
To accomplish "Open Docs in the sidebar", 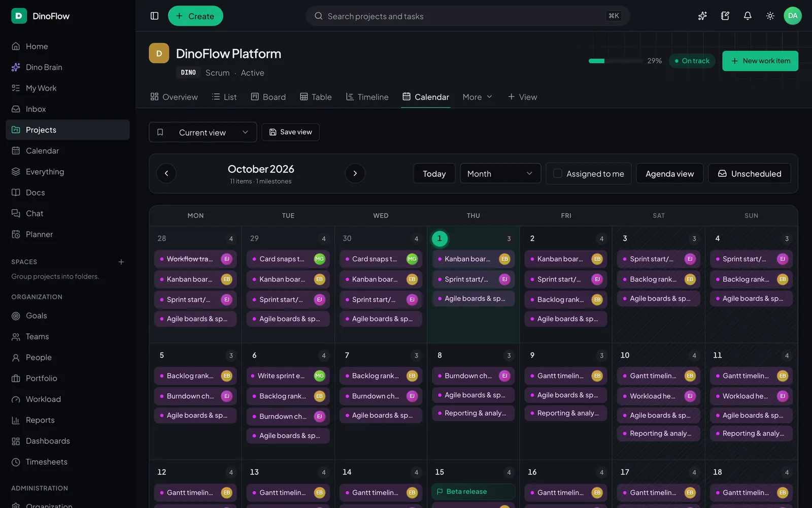I will tap(67, 192).
